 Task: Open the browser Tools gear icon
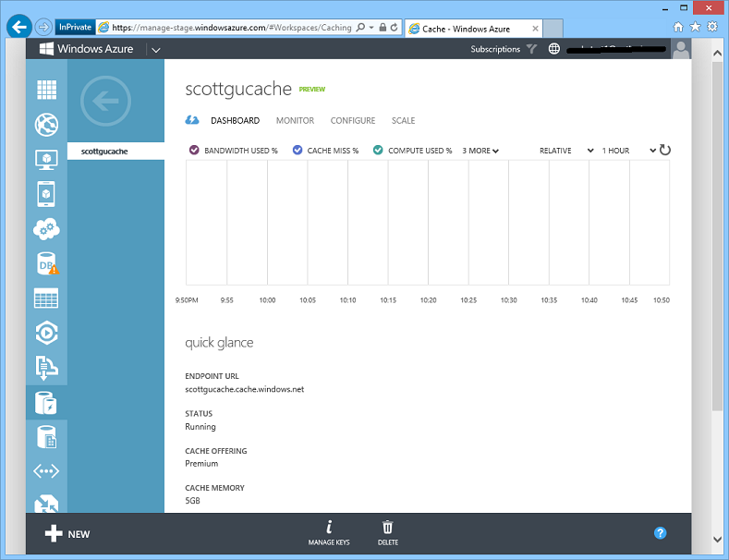(712, 27)
